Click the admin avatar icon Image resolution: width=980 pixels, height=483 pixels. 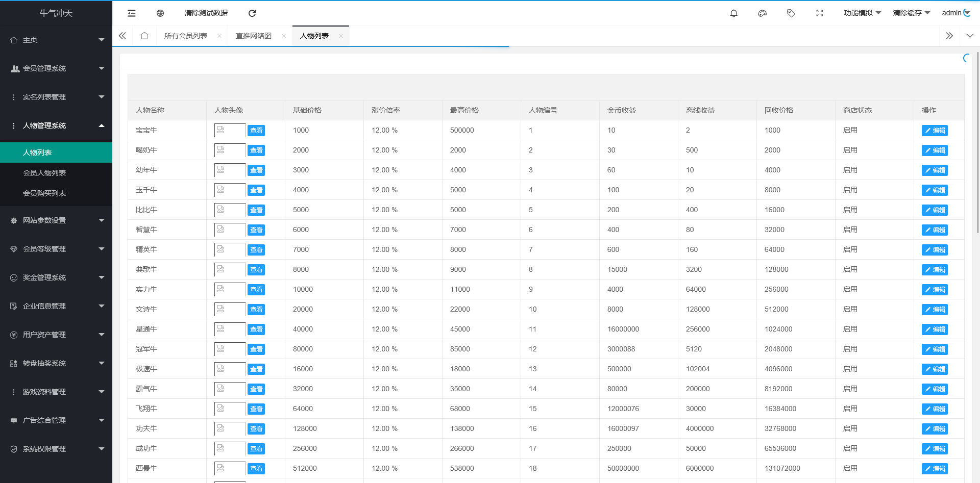[967, 13]
